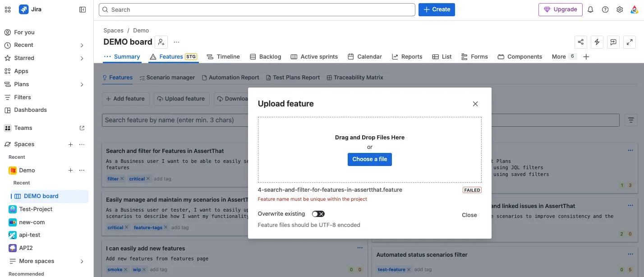Click Close in the Upload feature dialog
Image resolution: width=644 pixels, height=277 pixels.
tap(469, 215)
